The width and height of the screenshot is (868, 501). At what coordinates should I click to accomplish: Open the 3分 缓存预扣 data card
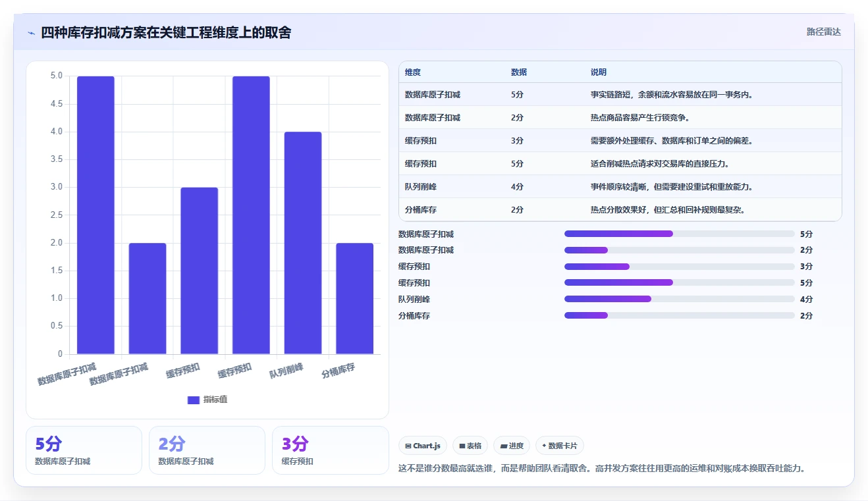pos(330,450)
